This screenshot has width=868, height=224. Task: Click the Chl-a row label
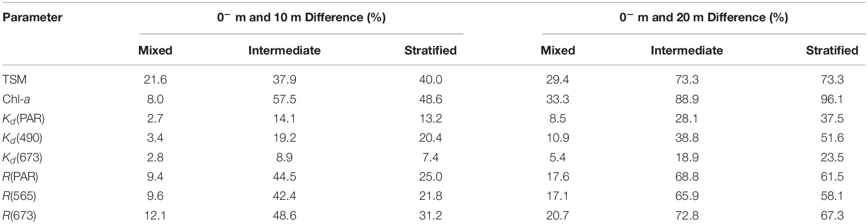18,99
